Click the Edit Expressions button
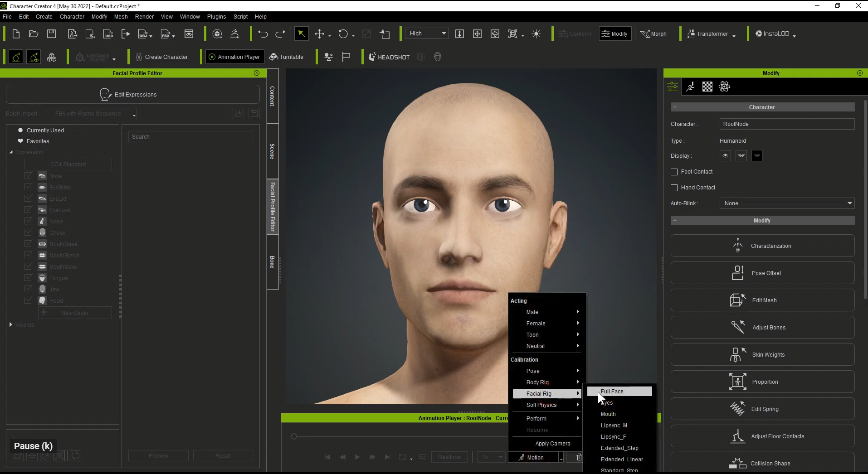Screen dimensions: 868x474 pos(133,95)
